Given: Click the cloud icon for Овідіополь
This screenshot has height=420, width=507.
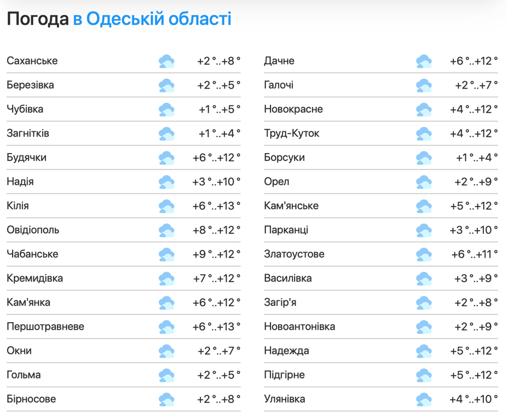Looking at the screenshot, I should [166, 230].
